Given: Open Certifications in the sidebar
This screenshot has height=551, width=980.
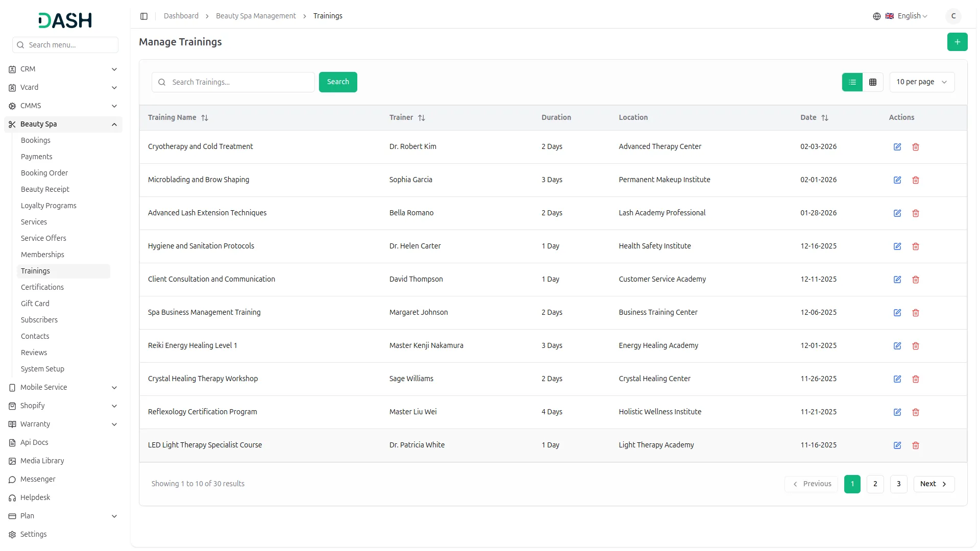Looking at the screenshot, I should click(x=42, y=287).
